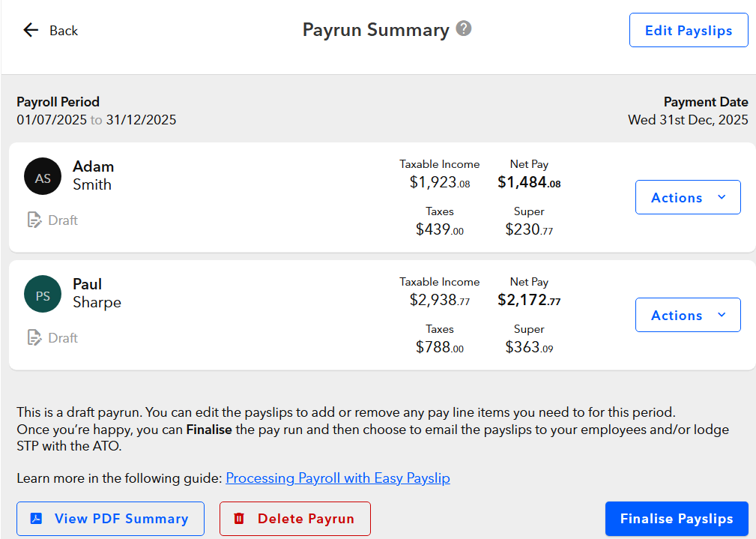Open the Processing Payroll with Easy Payslip guide
Viewport: 756px width, 539px height.
pyautogui.click(x=337, y=478)
